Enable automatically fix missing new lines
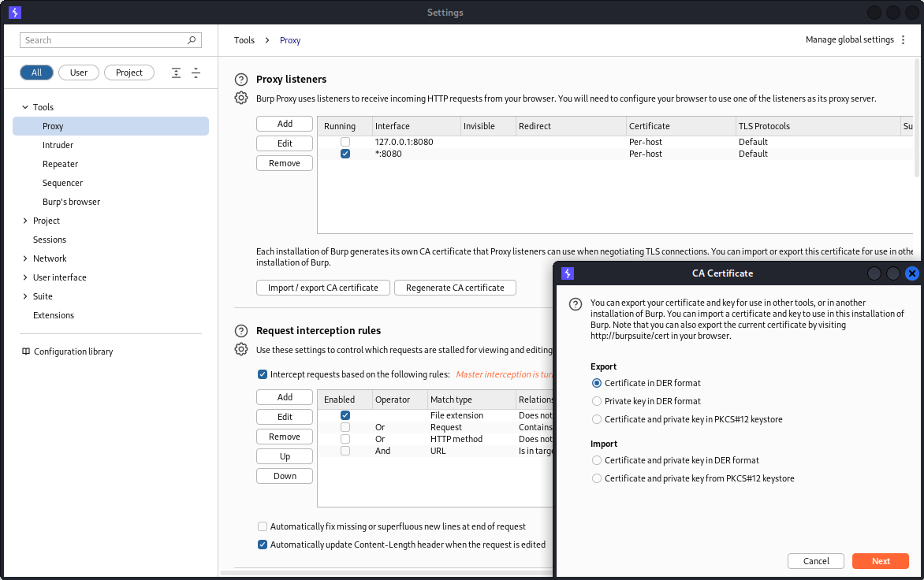The width and height of the screenshot is (924, 580). (x=263, y=526)
